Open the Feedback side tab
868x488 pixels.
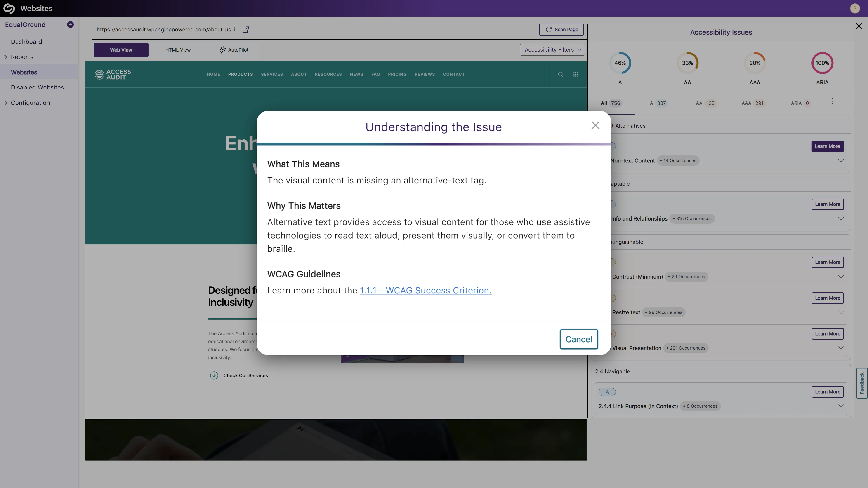click(862, 383)
